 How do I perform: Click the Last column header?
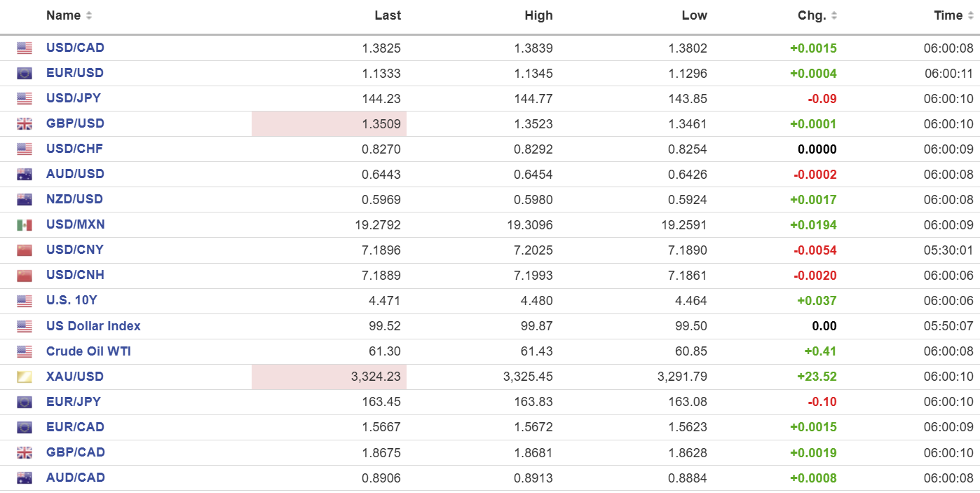coord(388,15)
